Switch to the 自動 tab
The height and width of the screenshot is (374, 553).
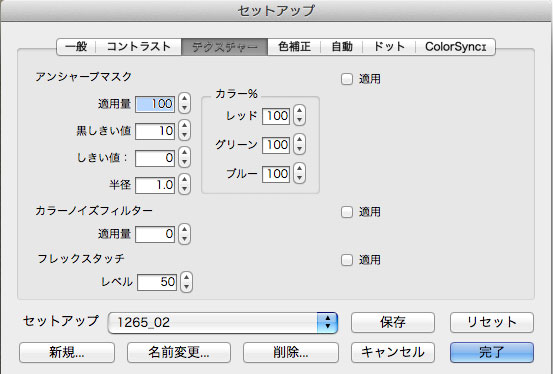tap(342, 47)
